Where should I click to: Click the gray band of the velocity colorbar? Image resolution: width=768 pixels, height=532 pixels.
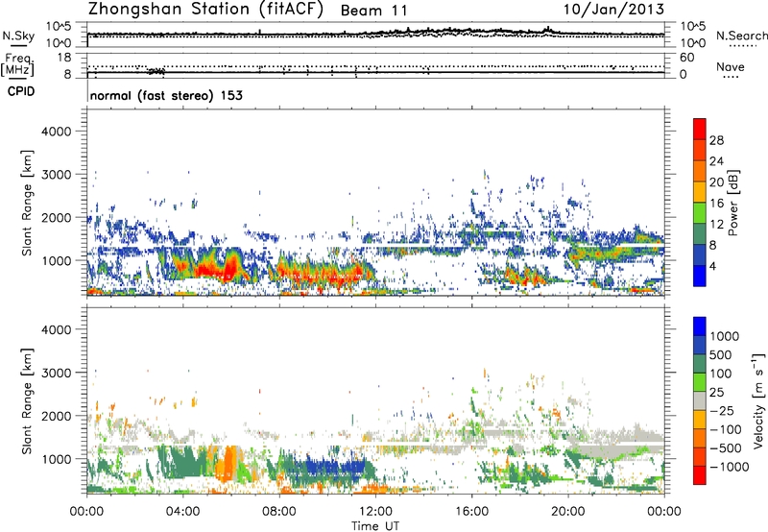700,400
